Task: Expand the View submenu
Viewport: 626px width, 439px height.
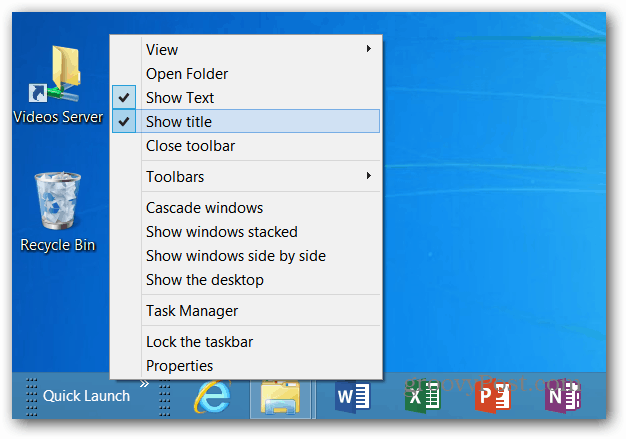Action: coord(246,49)
